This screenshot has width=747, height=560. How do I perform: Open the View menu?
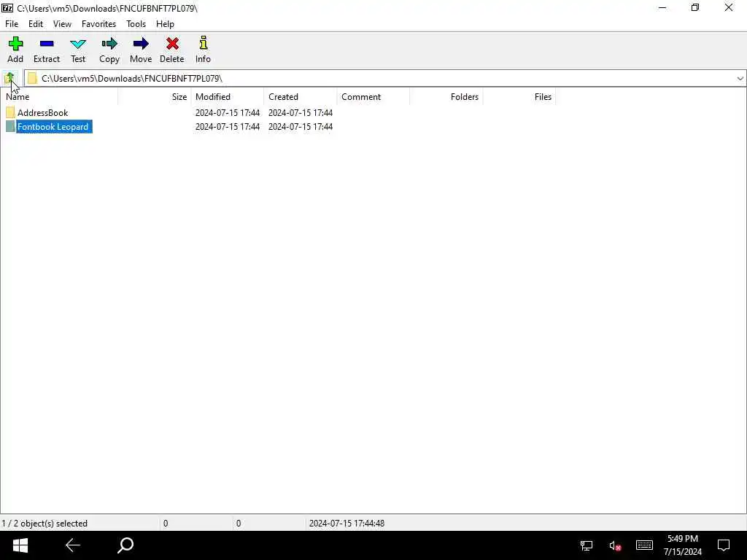[62, 24]
